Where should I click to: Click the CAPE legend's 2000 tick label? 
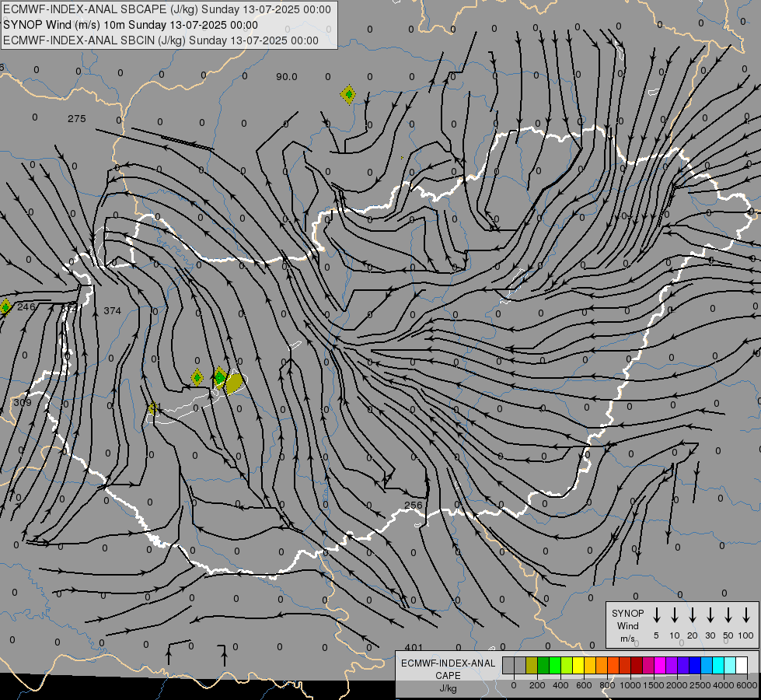tap(676, 685)
